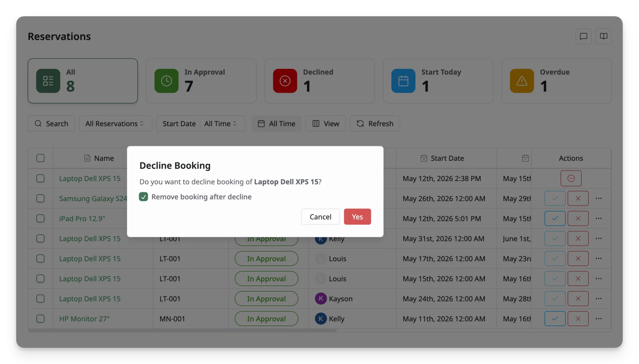Viewport: 639px width, 364px height.
Task: Open Samsung Galaxy S24 reservation link
Action: [x=93, y=198]
